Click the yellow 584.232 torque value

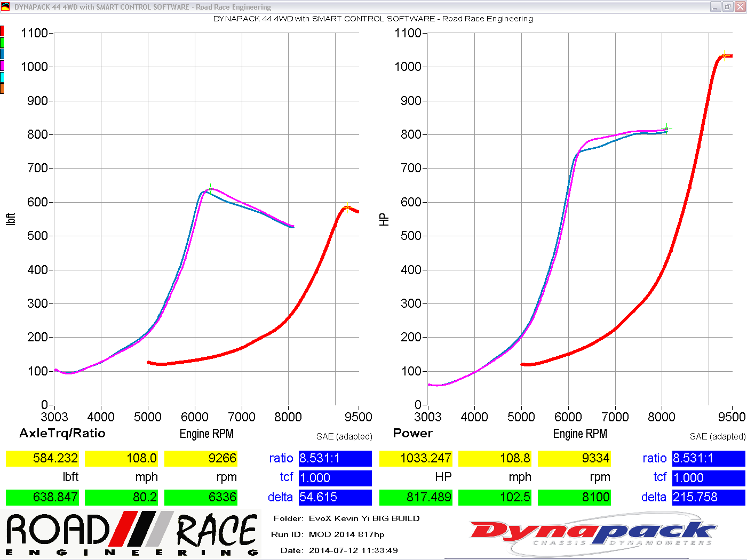[42, 458]
